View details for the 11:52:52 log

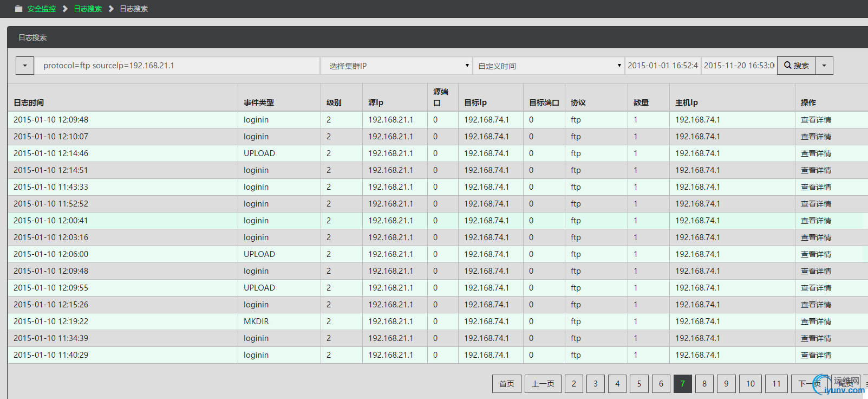click(x=816, y=204)
